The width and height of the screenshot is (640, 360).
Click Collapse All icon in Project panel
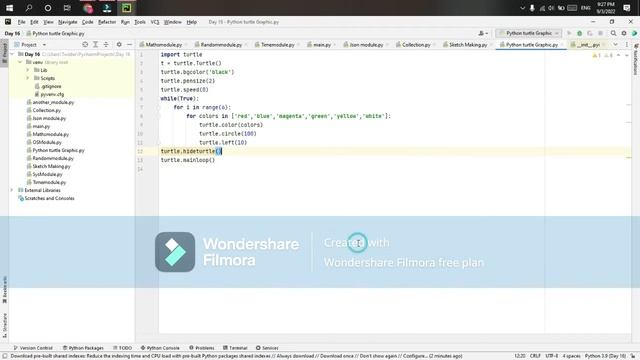coord(106,44)
